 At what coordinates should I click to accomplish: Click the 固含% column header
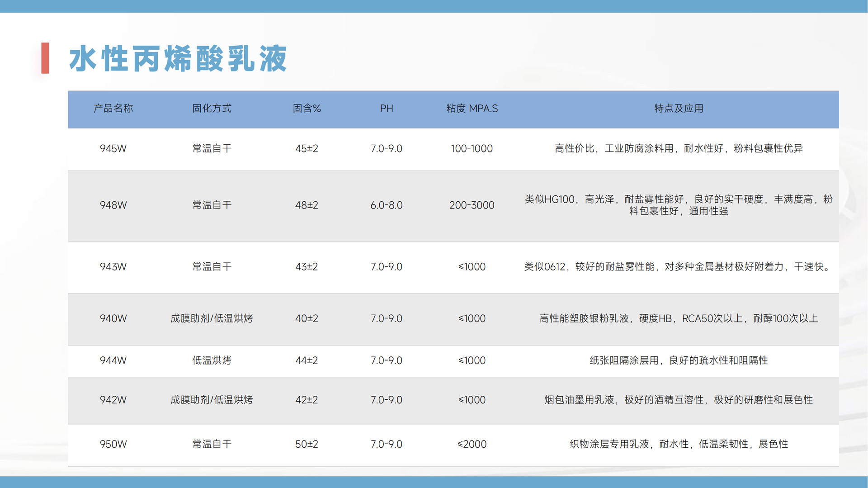[307, 109]
